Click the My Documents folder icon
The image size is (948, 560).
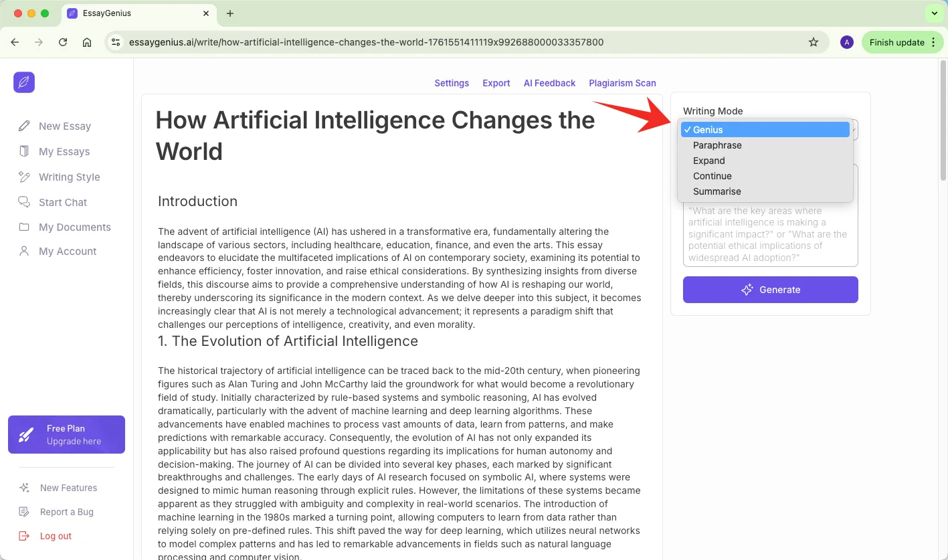25,227
